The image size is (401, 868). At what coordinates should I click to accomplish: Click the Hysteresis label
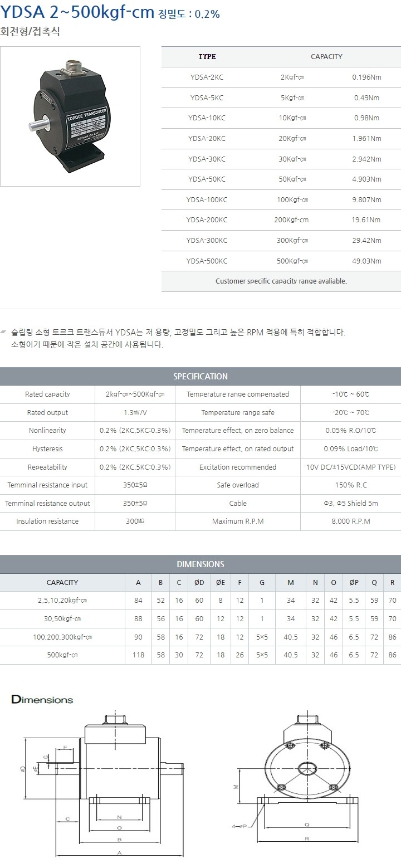tap(47, 449)
